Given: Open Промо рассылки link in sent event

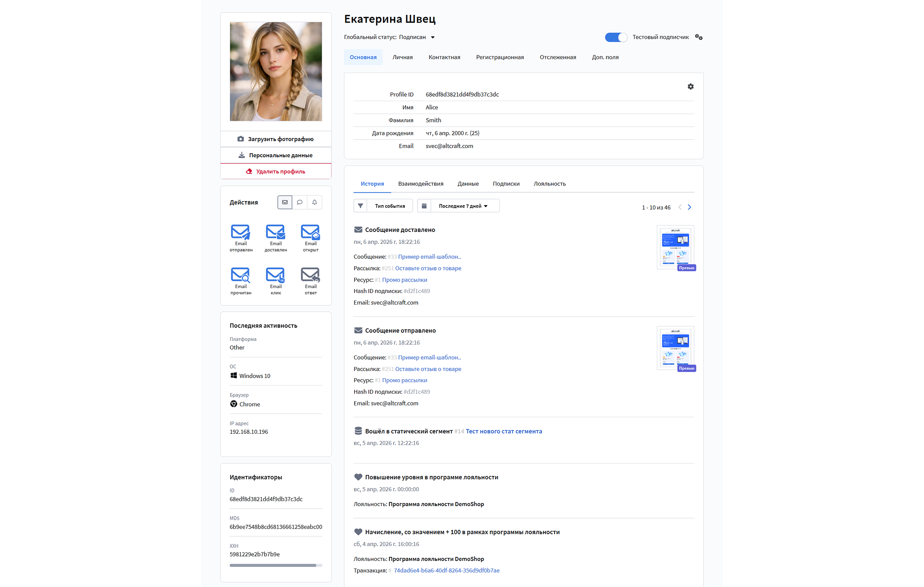Looking at the screenshot, I should 404,380.
